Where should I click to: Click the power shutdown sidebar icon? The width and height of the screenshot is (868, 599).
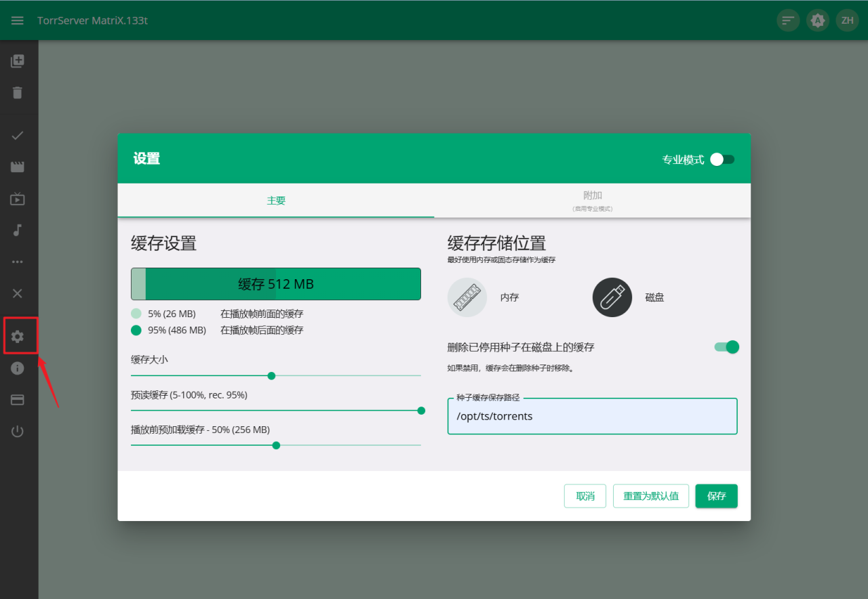pos(18,432)
